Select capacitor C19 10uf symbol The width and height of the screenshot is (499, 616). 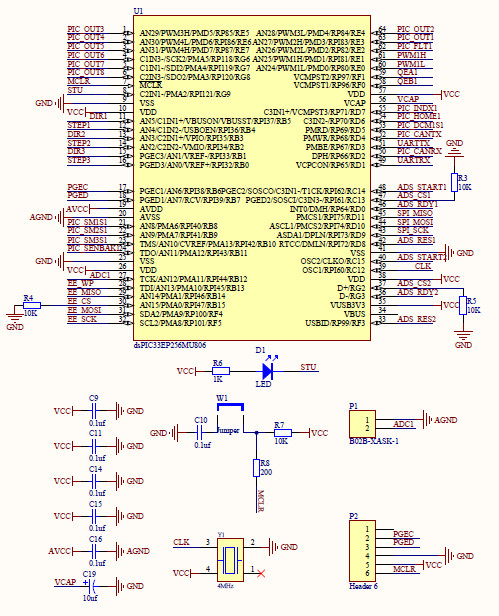point(93,586)
